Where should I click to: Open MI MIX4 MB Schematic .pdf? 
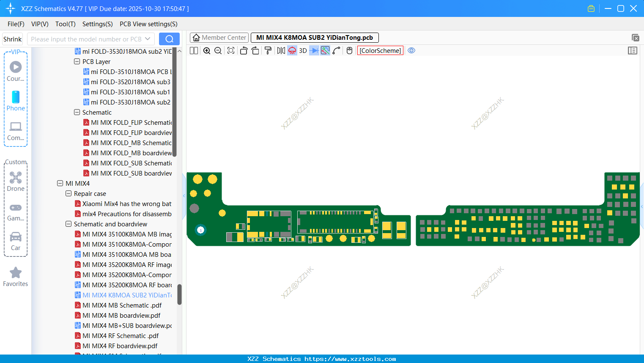pyautogui.click(x=118, y=305)
